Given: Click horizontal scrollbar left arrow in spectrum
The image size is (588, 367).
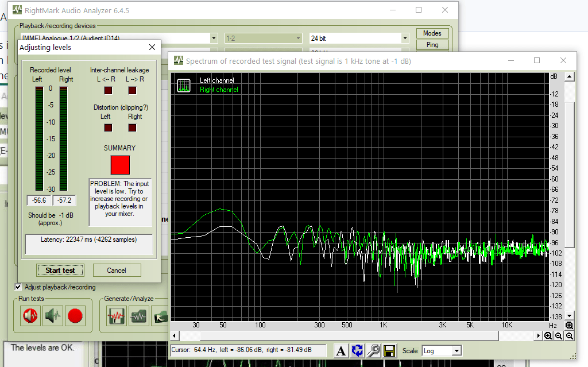Looking at the screenshot, I should (175, 335).
